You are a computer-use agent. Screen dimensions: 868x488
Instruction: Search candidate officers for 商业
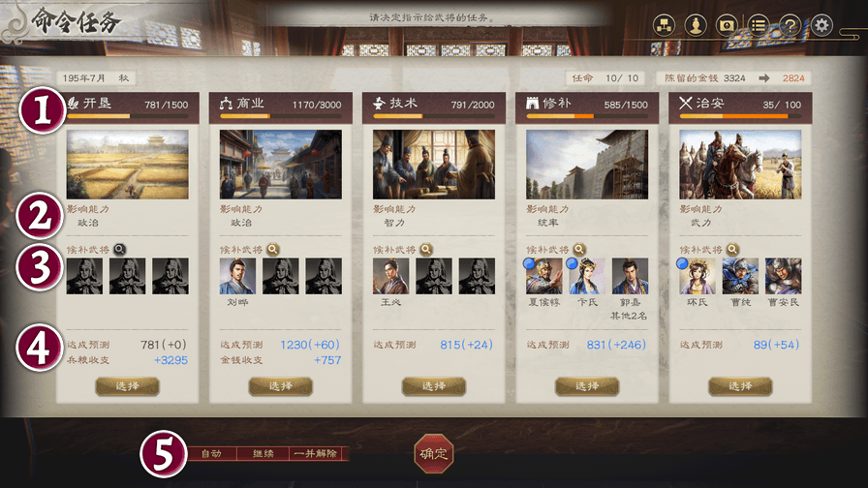272,250
